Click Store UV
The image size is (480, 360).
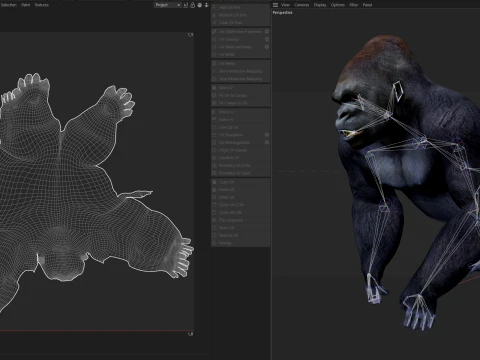[x=240, y=228]
